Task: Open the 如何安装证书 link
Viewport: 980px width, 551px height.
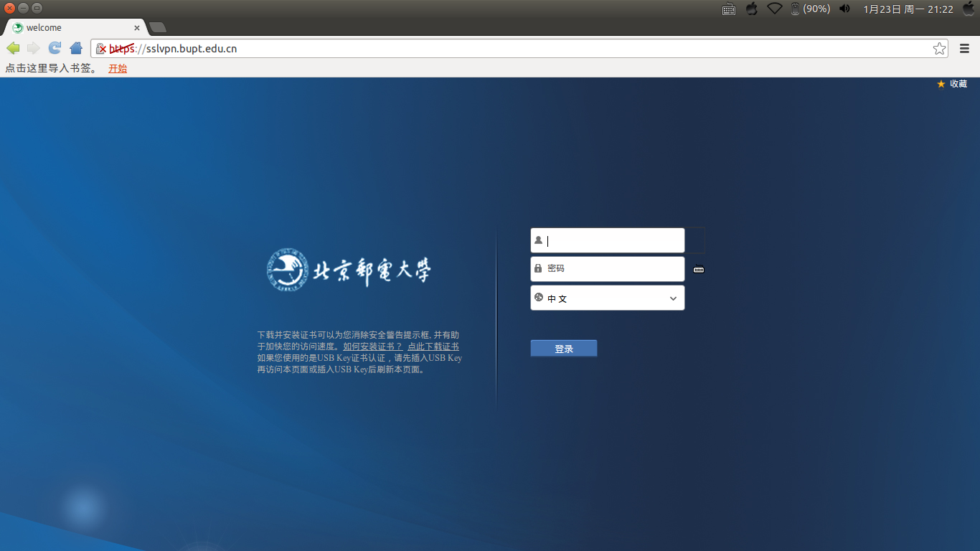Action: pos(372,347)
